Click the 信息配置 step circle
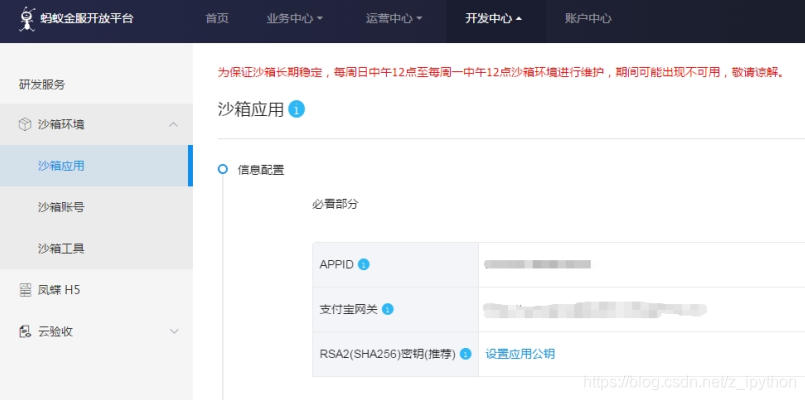Image resolution: width=805 pixels, height=400 pixels. pos(222,169)
